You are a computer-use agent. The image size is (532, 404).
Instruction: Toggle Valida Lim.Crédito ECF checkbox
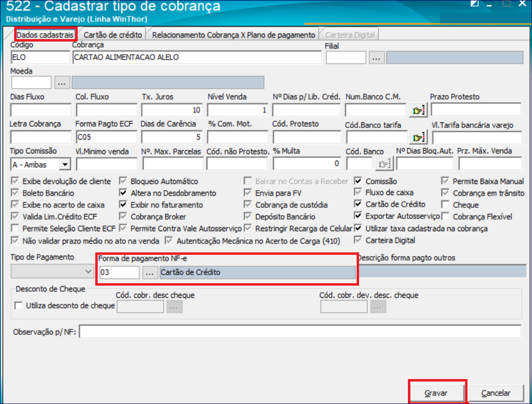pyautogui.click(x=15, y=216)
